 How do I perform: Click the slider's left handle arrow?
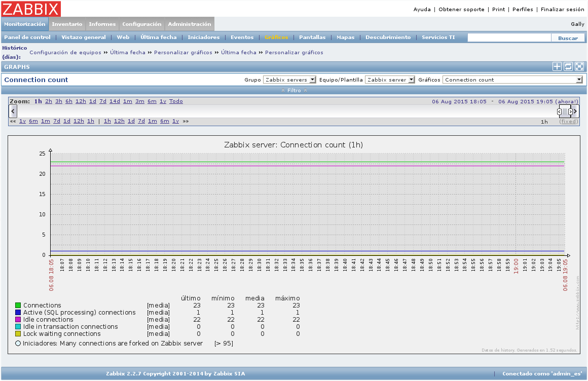(x=559, y=111)
